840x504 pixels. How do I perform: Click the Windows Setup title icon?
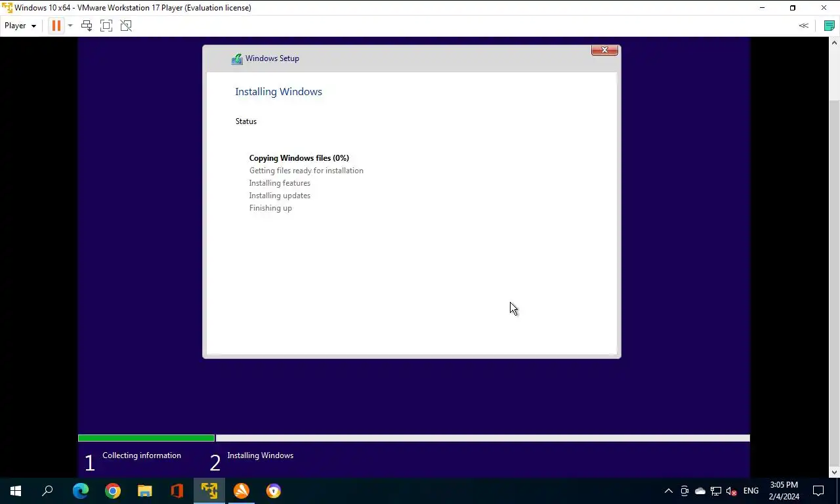coord(237,59)
